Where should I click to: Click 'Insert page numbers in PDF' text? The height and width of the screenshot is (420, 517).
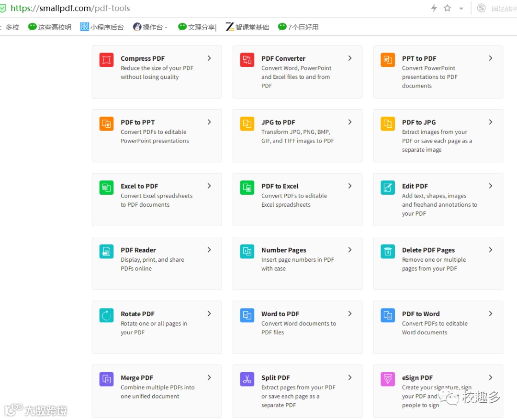pyautogui.click(x=298, y=260)
